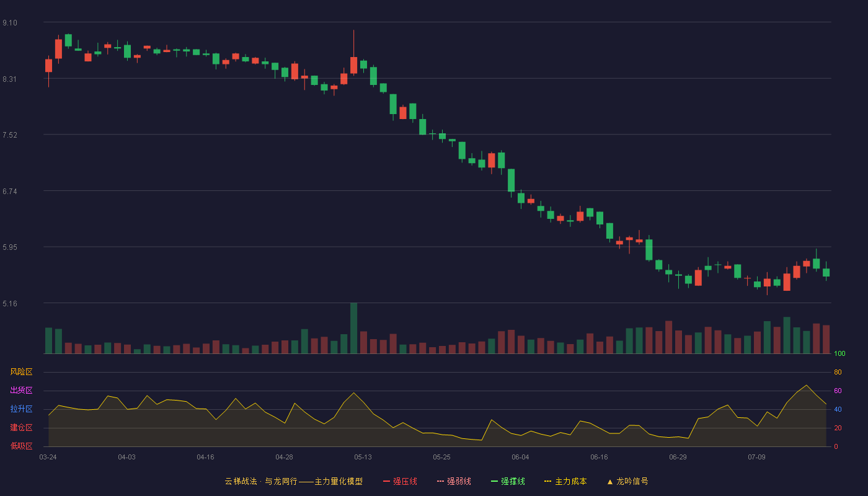Toggle the 强弱线 legend series
The width and height of the screenshot is (868, 496).
pyautogui.click(x=454, y=481)
